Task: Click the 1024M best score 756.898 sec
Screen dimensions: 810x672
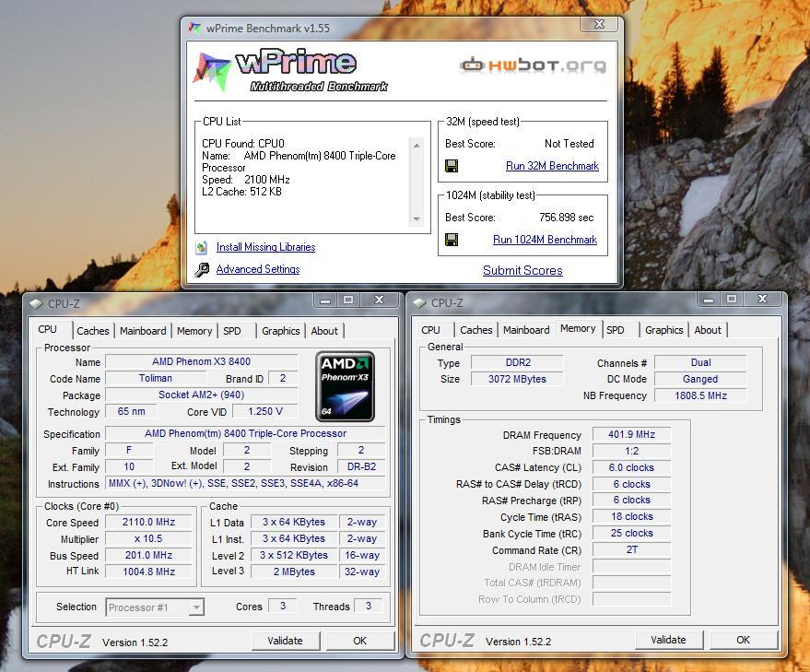Action: pos(566,218)
